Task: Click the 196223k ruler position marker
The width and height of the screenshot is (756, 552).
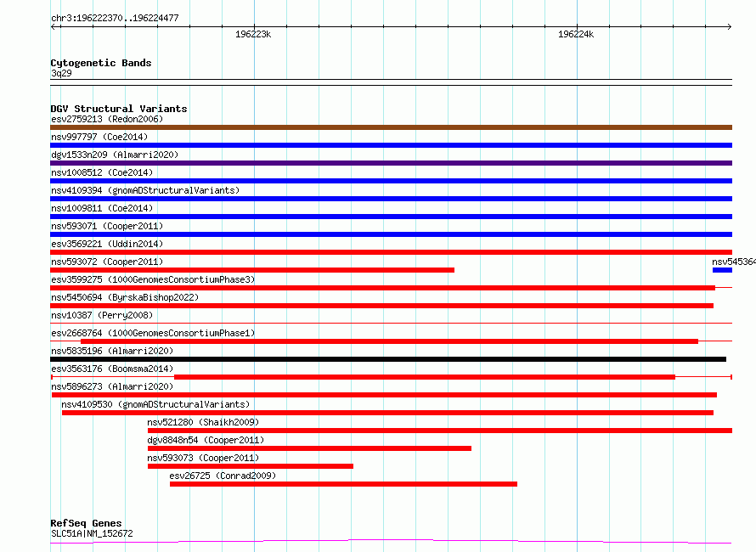Action: tap(253, 34)
